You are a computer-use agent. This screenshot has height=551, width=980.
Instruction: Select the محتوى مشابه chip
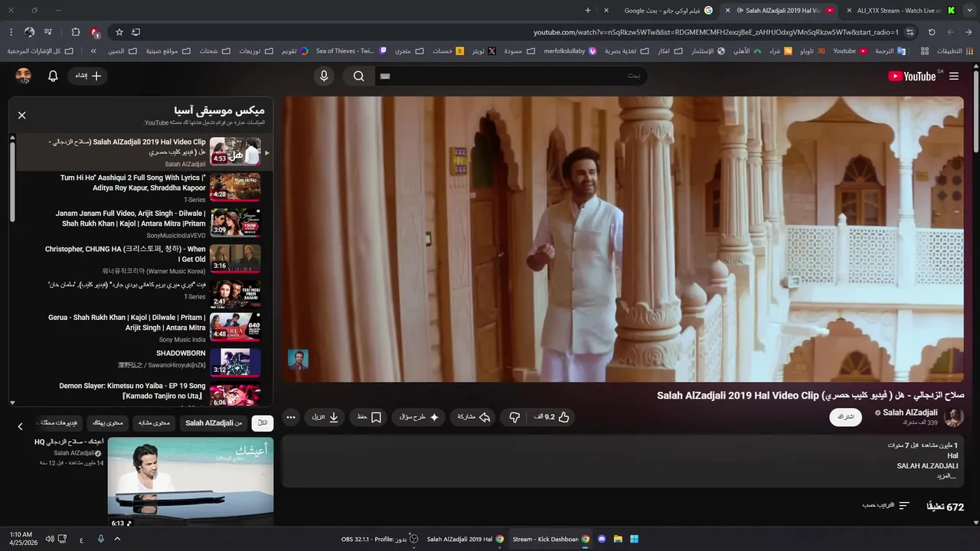(155, 422)
